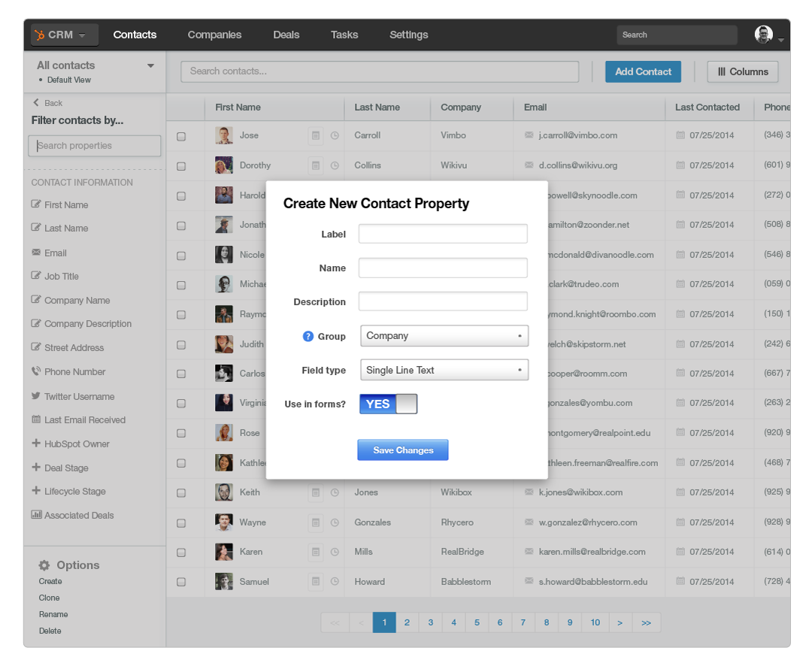Viewport: 812px width, 666px height.
Task: Open the Group dropdown showing Company
Action: 444,336
